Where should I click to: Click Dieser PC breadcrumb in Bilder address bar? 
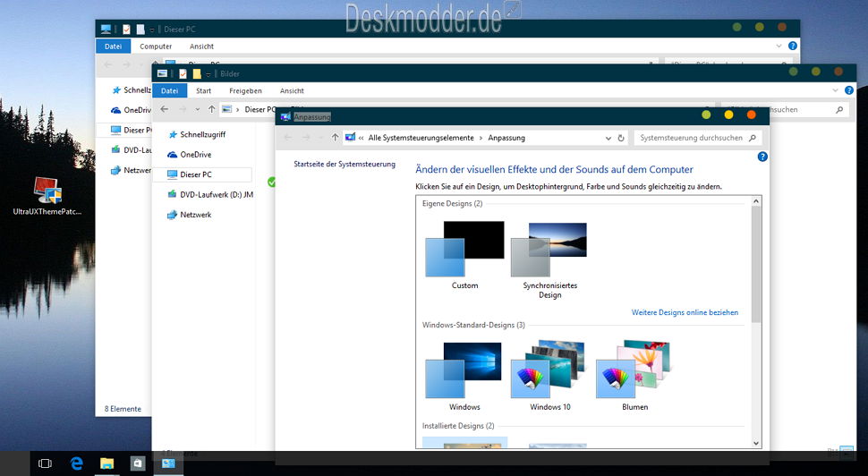(260, 109)
